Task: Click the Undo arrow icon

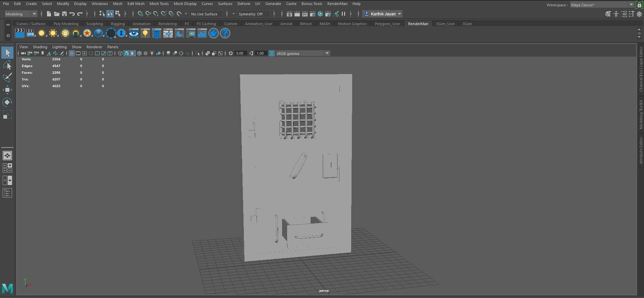Action: (72, 14)
